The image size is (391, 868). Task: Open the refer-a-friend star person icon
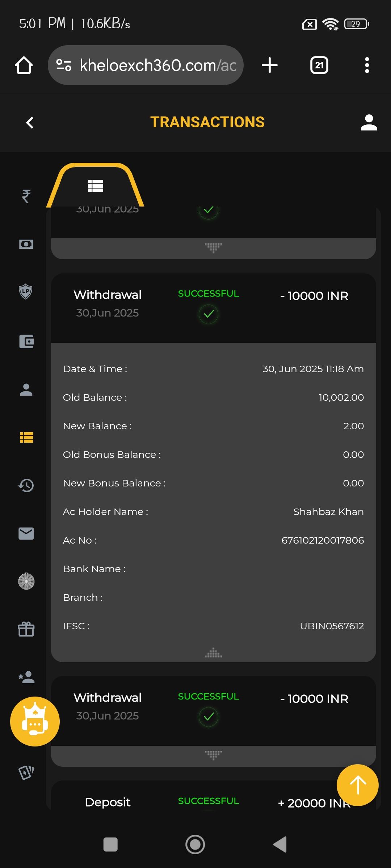pos(26,677)
